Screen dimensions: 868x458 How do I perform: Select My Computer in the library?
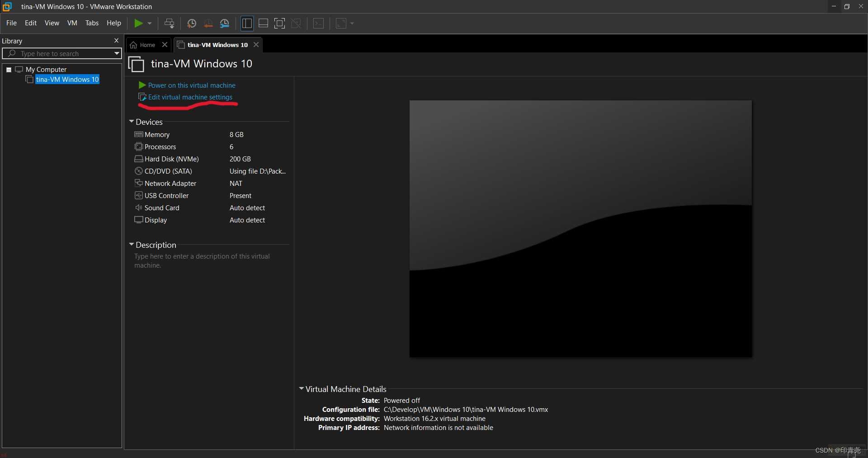click(46, 70)
